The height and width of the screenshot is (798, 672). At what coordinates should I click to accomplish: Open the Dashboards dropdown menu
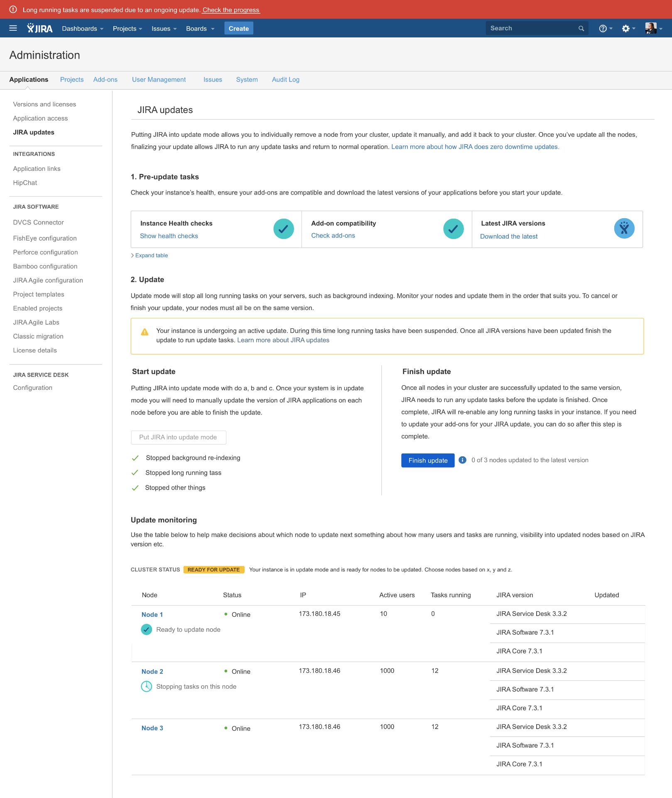(83, 28)
